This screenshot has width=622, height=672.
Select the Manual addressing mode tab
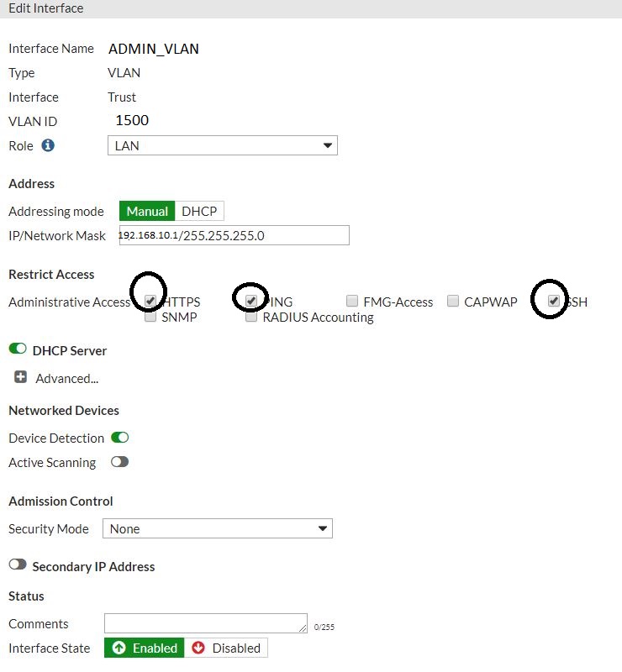pos(146,211)
